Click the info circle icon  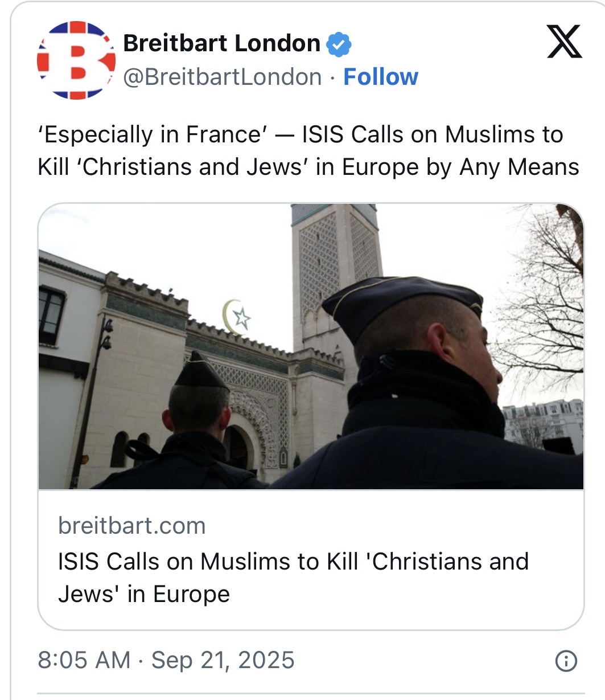[x=566, y=661]
